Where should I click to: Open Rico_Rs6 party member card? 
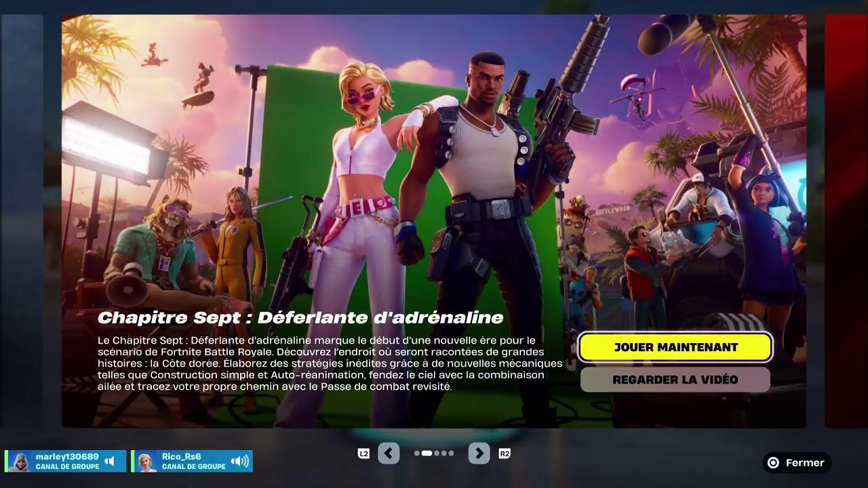click(192, 461)
